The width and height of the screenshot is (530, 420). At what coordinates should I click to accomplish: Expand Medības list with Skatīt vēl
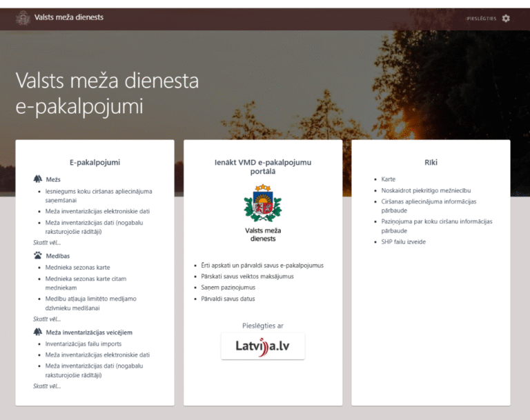click(x=47, y=319)
